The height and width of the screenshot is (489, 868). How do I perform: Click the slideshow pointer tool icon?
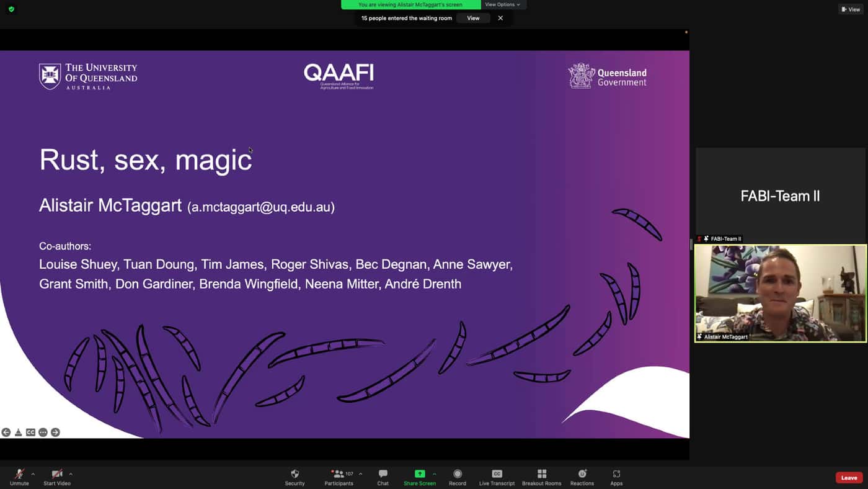[x=19, y=433]
